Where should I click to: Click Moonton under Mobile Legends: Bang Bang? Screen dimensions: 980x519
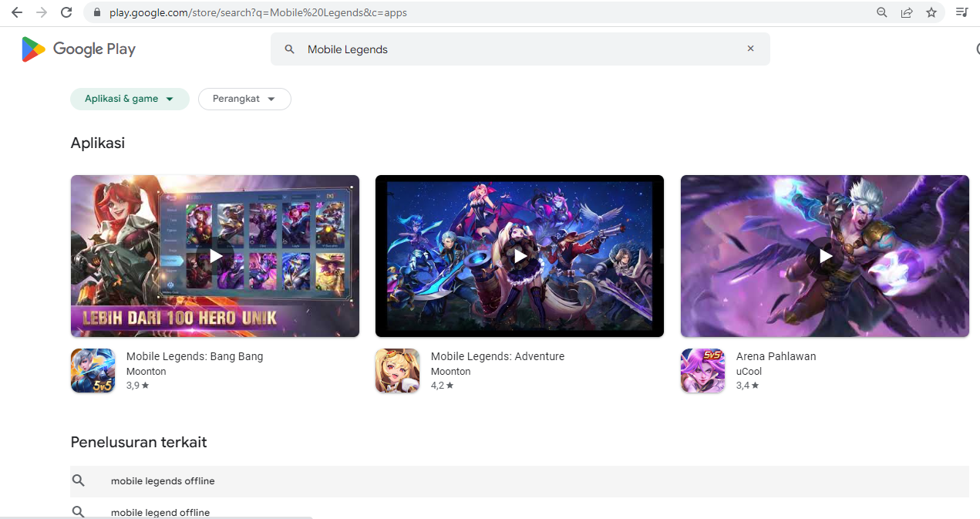[x=146, y=371]
